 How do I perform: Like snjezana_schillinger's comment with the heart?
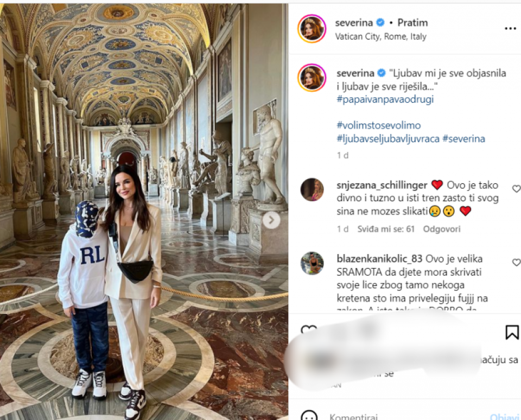coord(516,189)
